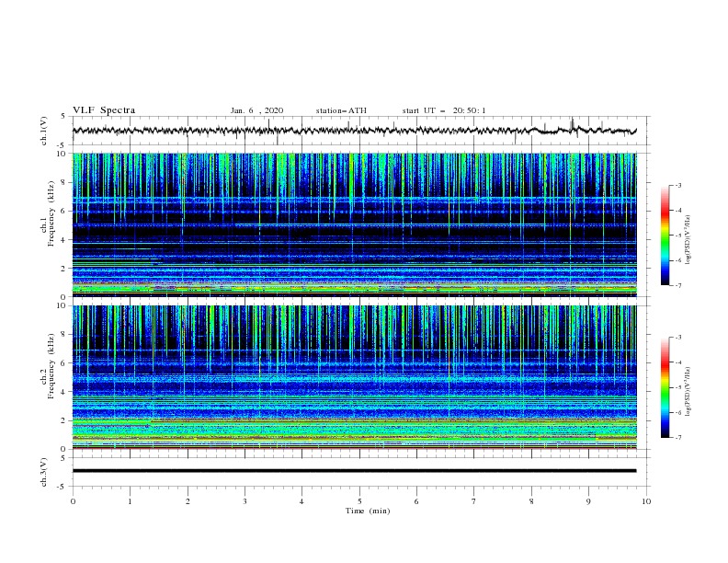The image size is (728, 563).
Task: Click time-axis tick label "5"
Action: (359, 501)
